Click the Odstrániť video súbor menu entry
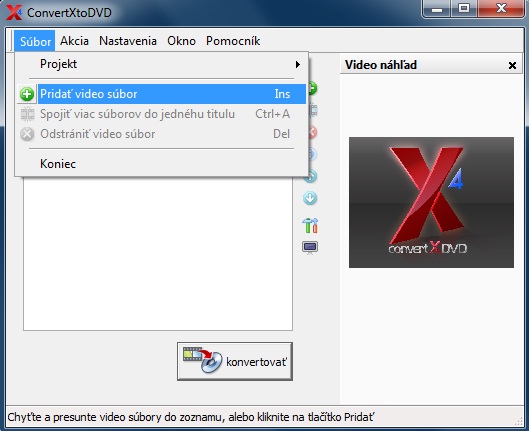This screenshot has height=431, width=529. pos(161,134)
